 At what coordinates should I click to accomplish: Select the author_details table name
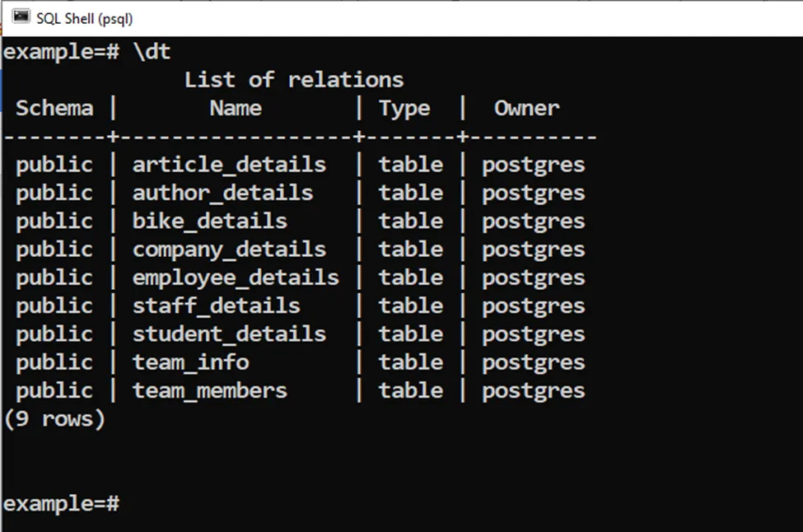point(222,194)
